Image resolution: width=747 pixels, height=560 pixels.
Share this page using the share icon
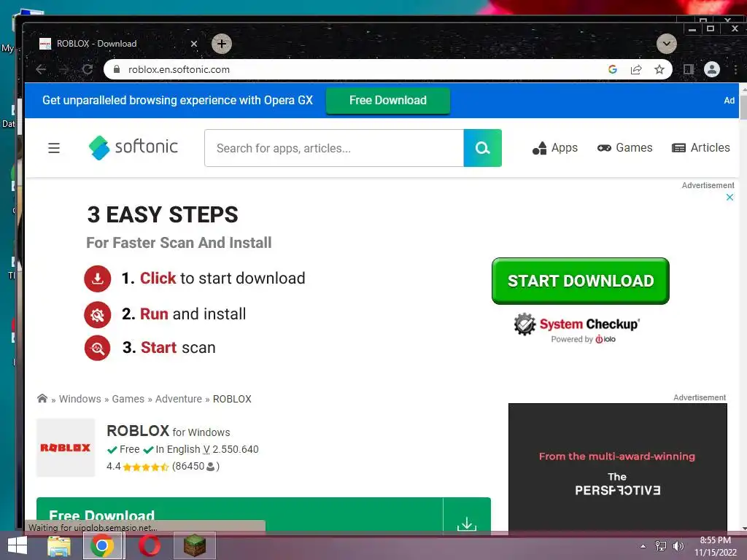[636, 69]
